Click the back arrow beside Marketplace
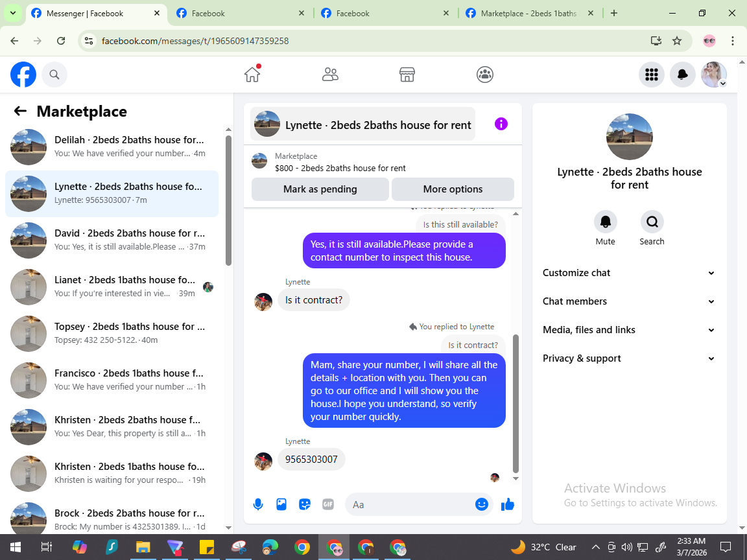747x560 pixels. coord(20,111)
